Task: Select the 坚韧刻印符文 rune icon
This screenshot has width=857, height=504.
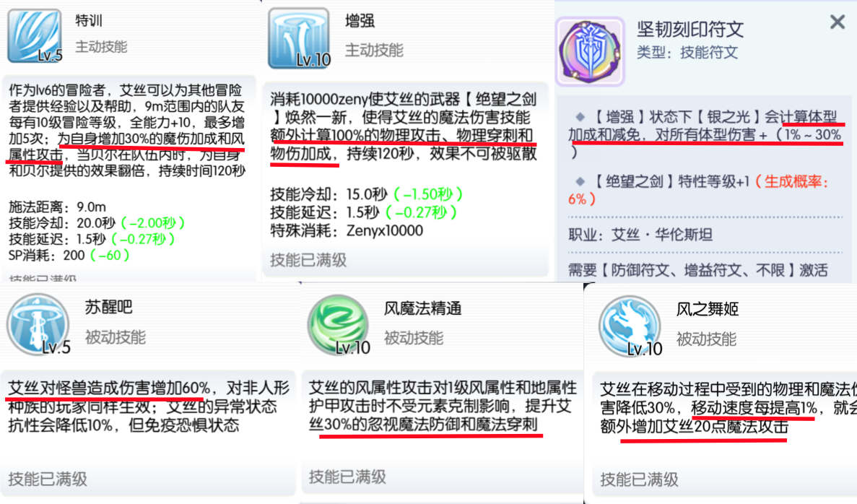Action: 590,51
